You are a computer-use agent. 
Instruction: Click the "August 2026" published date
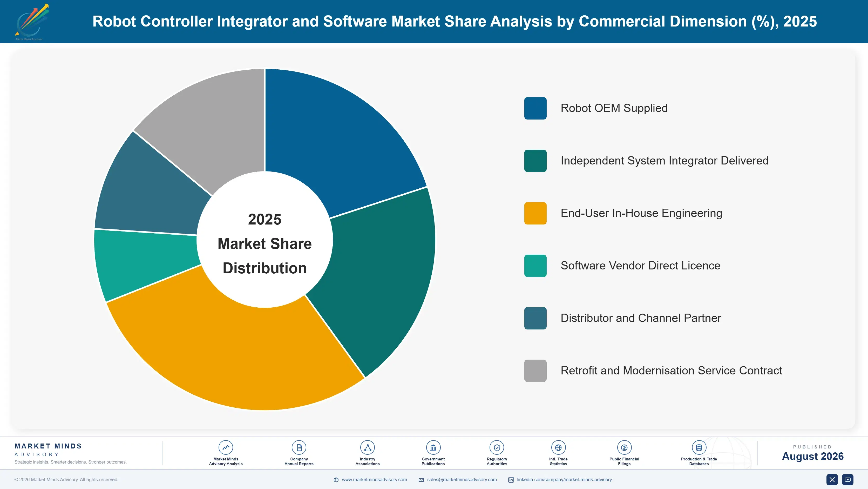point(812,456)
